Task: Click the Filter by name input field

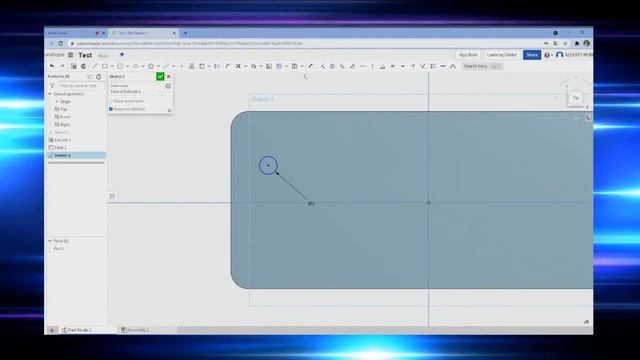Action: (81, 86)
